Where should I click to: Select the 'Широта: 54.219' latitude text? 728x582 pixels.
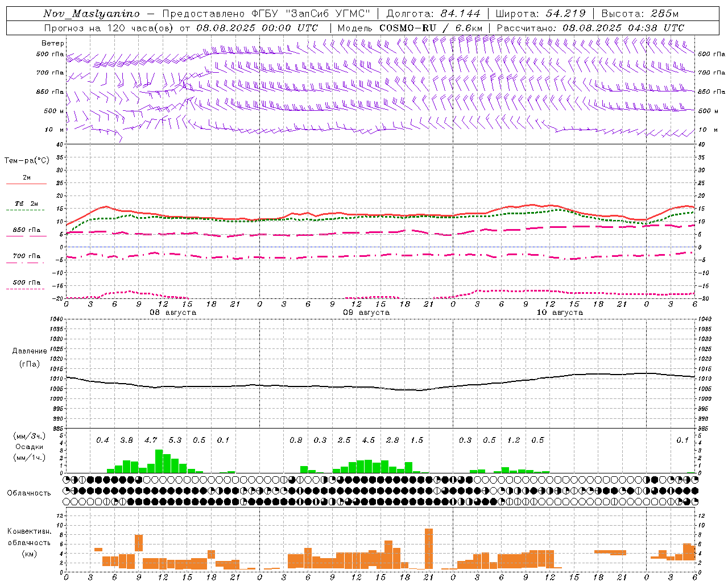click(541, 14)
